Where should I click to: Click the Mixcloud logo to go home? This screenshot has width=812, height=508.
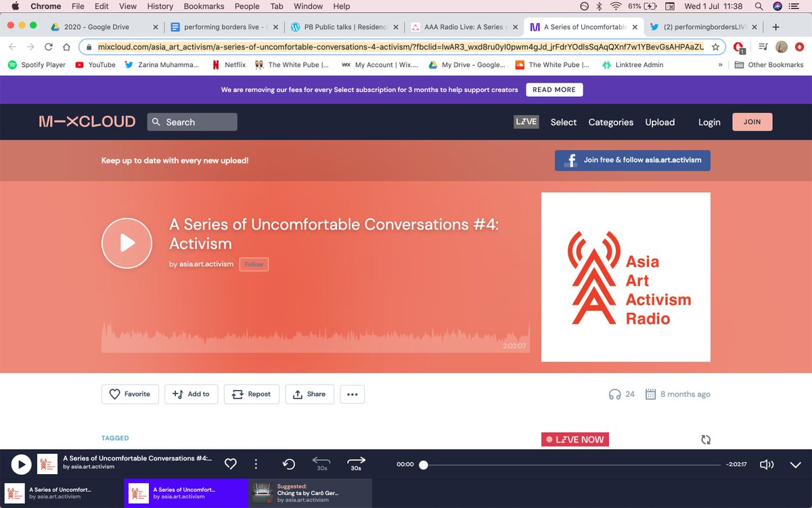[x=87, y=121]
